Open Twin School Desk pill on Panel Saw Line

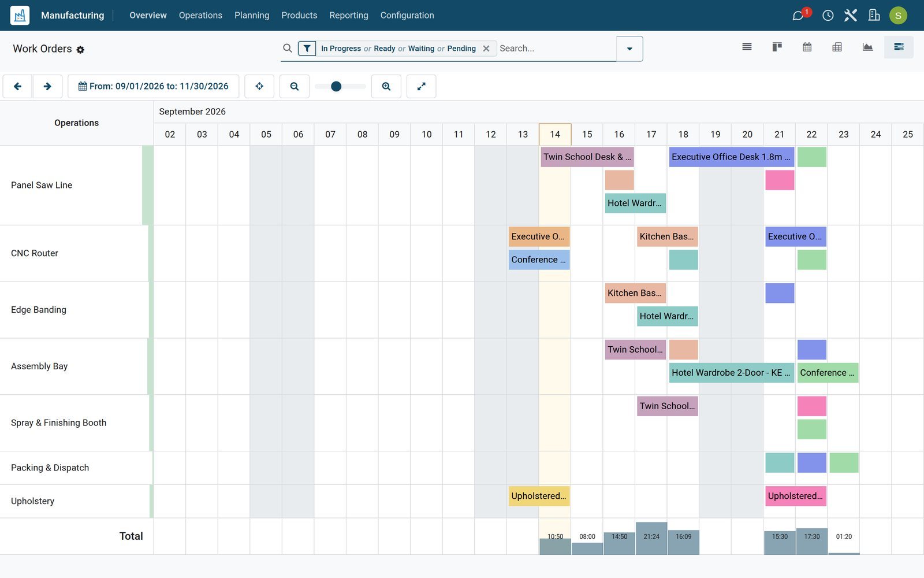click(x=587, y=157)
